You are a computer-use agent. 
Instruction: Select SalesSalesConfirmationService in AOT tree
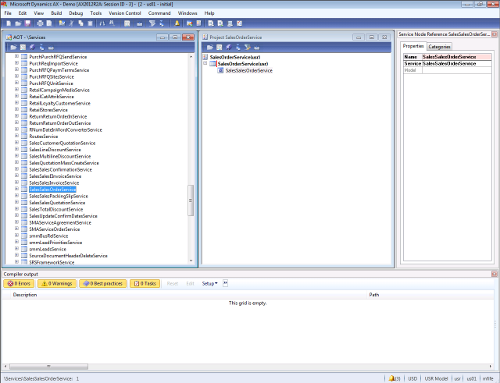tap(61, 170)
